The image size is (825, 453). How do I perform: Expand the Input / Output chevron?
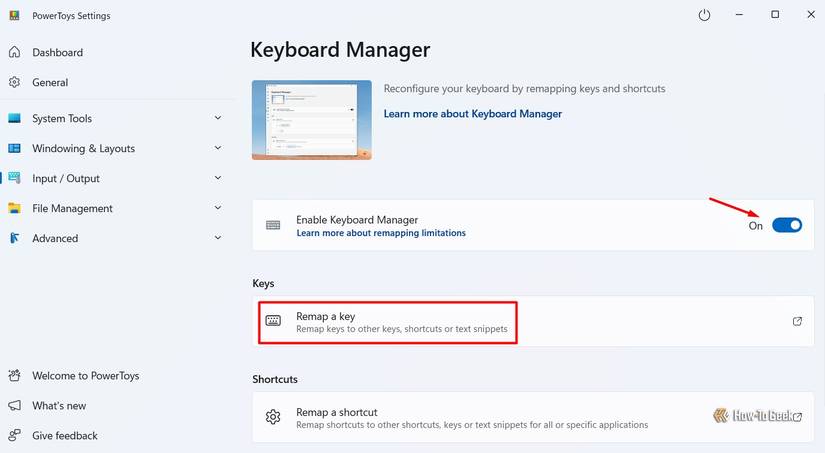point(218,178)
